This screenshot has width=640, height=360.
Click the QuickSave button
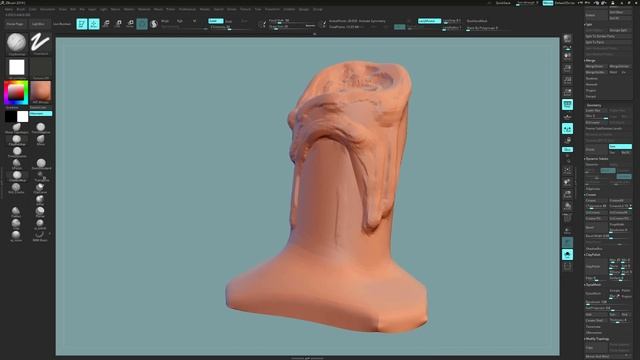pyautogui.click(x=503, y=3)
